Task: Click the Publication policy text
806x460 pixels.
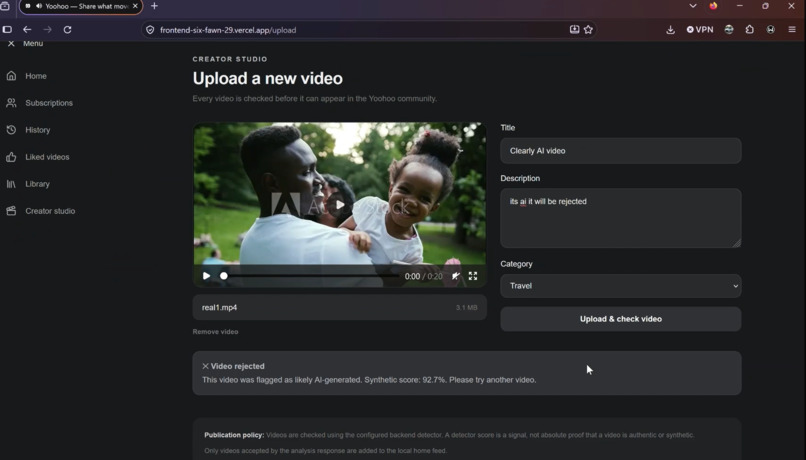Action: [x=234, y=435]
